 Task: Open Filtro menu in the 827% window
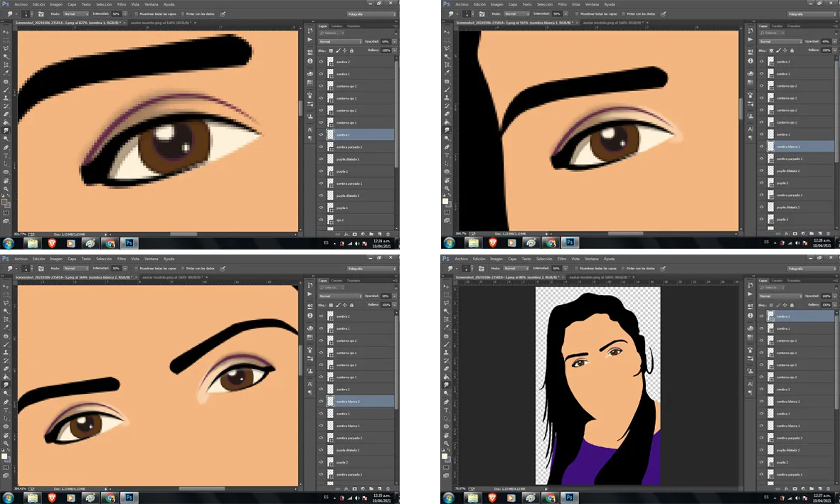click(x=122, y=4)
